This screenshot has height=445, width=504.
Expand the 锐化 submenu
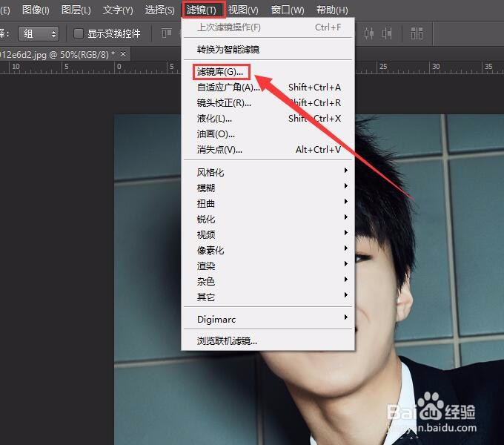click(x=268, y=219)
